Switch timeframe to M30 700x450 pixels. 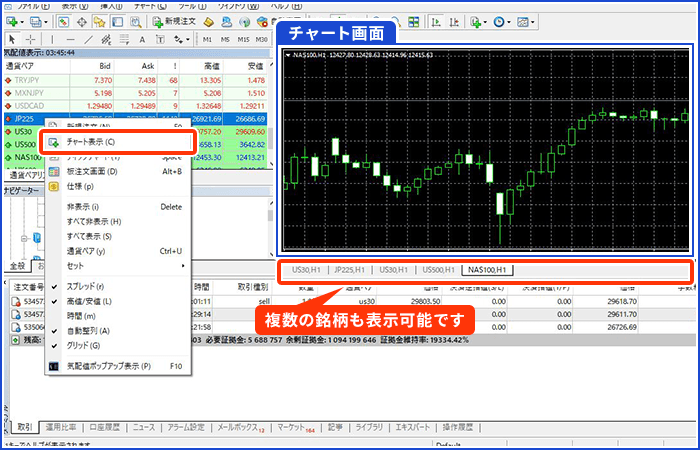[262, 39]
